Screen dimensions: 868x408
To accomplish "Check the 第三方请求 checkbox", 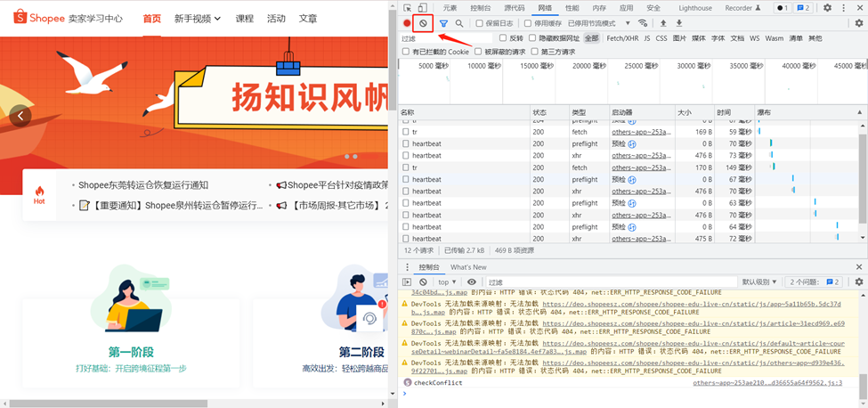I will 535,52.
